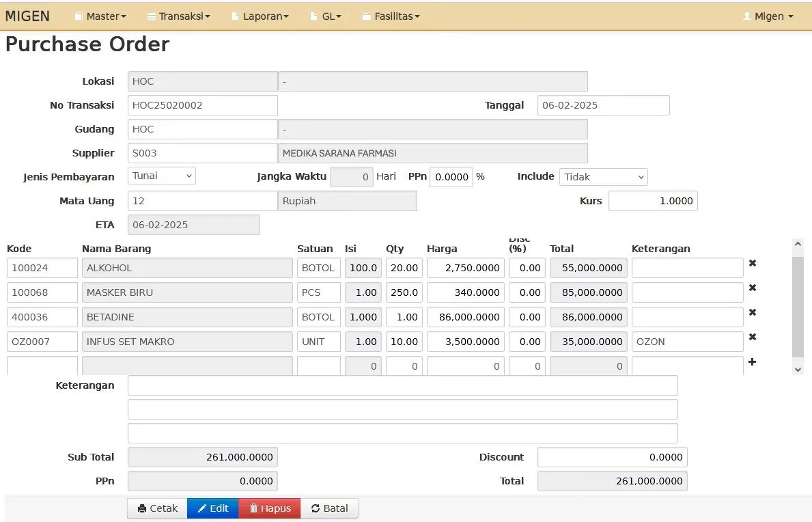Image resolution: width=812 pixels, height=522 pixels.
Task: Click the Purchase Order page heading
Action: pos(87,44)
